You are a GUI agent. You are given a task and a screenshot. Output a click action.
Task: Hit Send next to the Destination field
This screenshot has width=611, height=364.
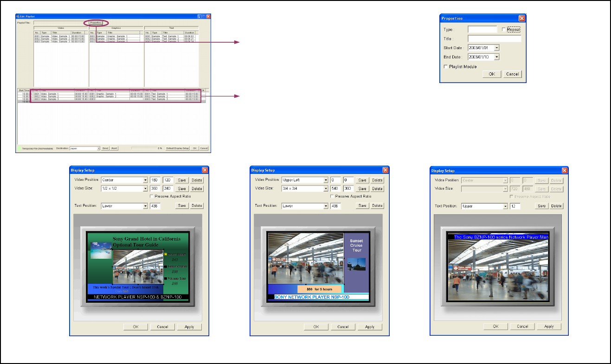105,148
